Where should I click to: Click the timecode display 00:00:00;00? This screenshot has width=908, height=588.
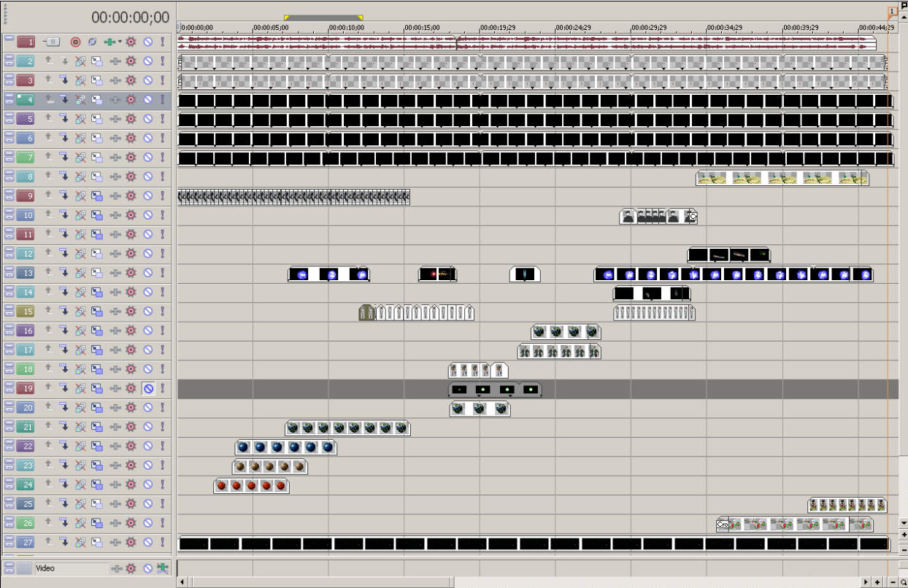131,18
